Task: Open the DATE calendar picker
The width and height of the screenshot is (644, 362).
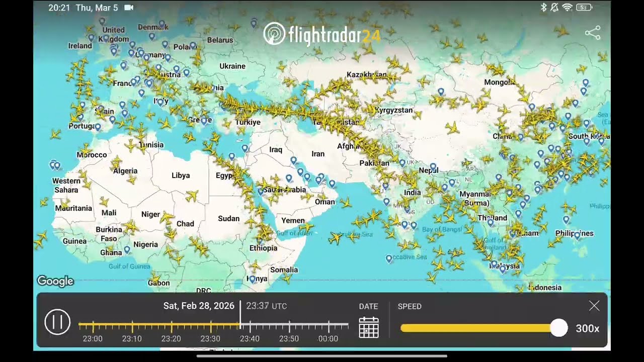Action: [x=369, y=327]
